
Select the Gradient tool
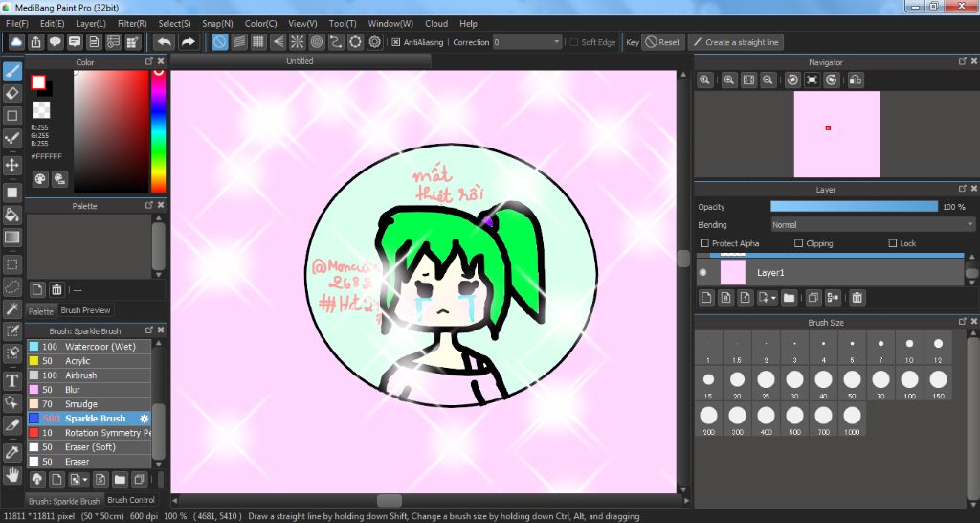11,238
